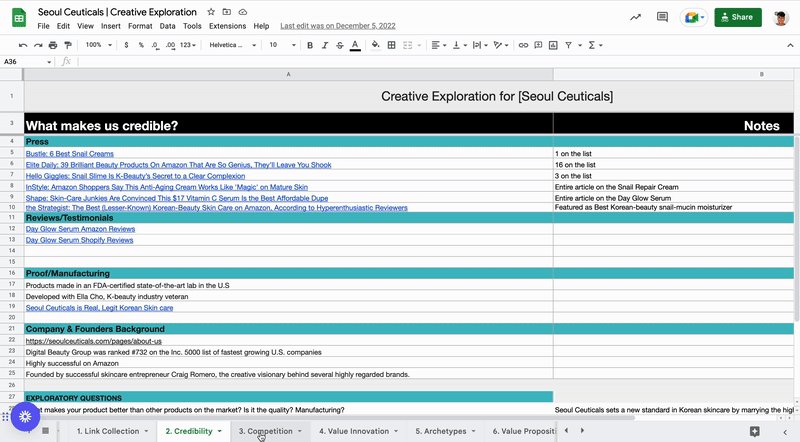Image resolution: width=800 pixels, height=442 pixels.
Task: Increase decimal places icon
Action: click(170, 45)
